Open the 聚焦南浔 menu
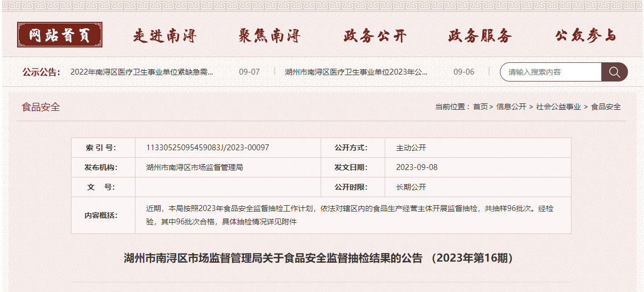The image size is (644, 292). click(269, 36)
